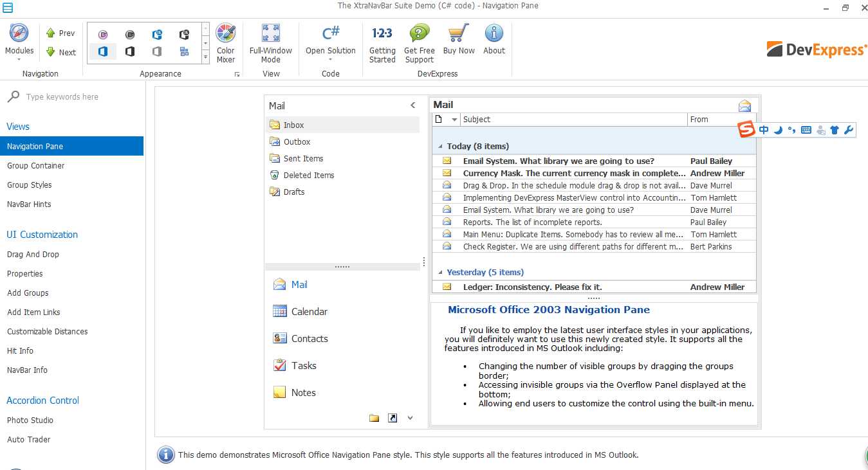Viewport: 868px width, 470px height.
Task: Open Drag And Drop demo
Action: tap(33, 255)
